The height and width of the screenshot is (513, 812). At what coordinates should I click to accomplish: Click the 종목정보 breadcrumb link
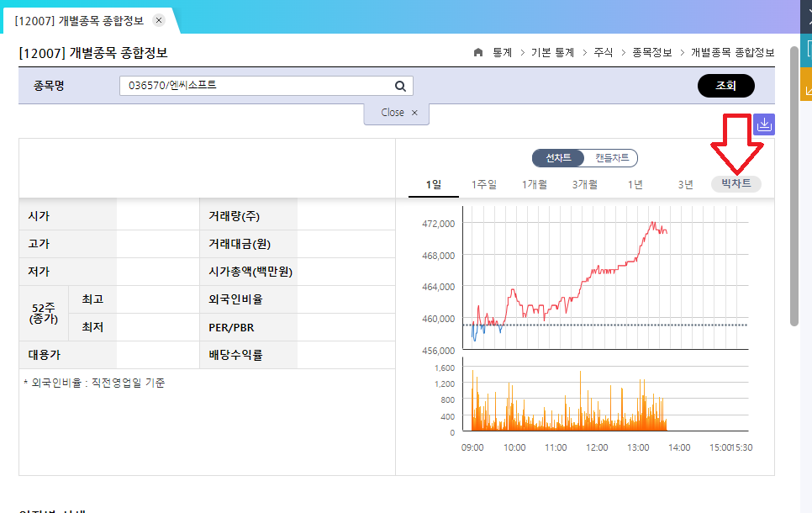point(652,52)
